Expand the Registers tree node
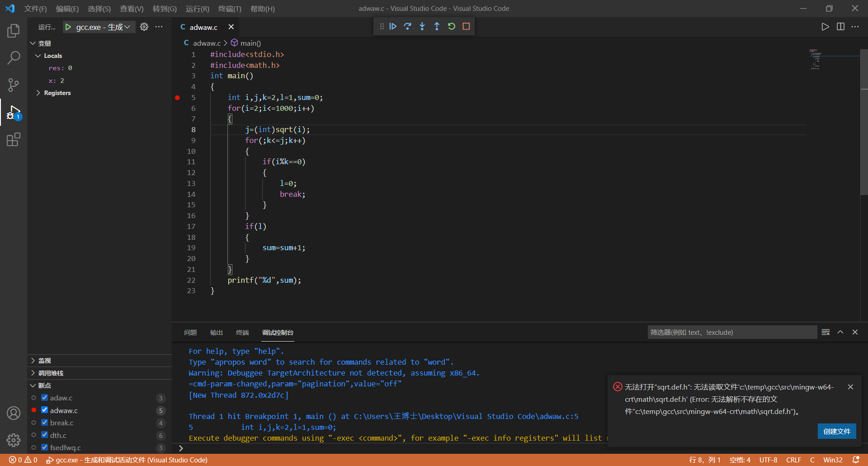Viewport: 868px width, 466px height. (38, 93)
